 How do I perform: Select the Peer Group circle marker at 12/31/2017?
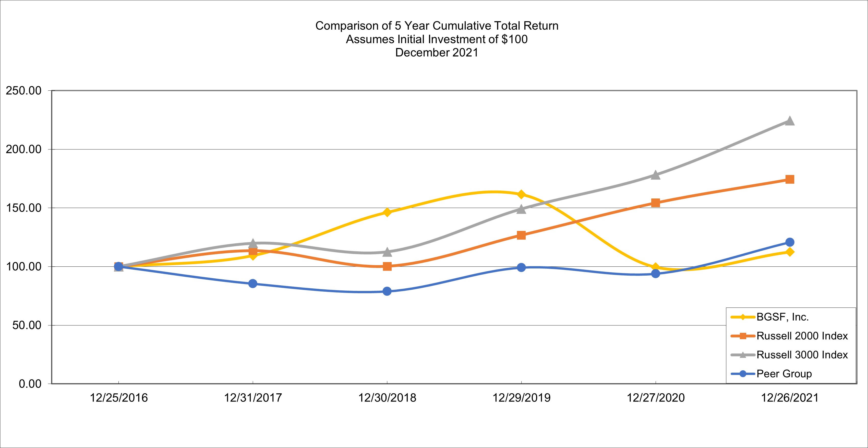pyautogui.click(x=253, y=284)
